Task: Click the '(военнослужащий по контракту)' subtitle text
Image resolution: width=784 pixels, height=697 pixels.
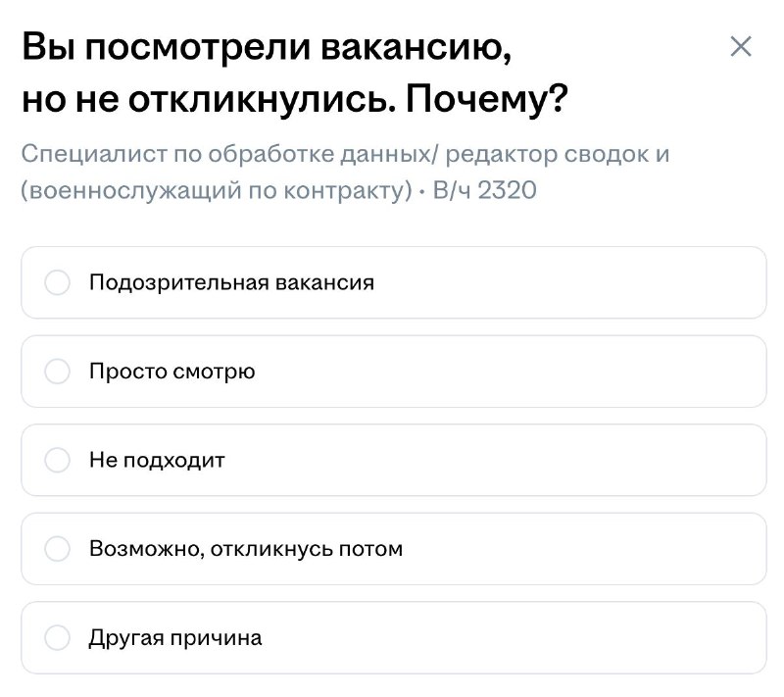Action: coord(216,190)
